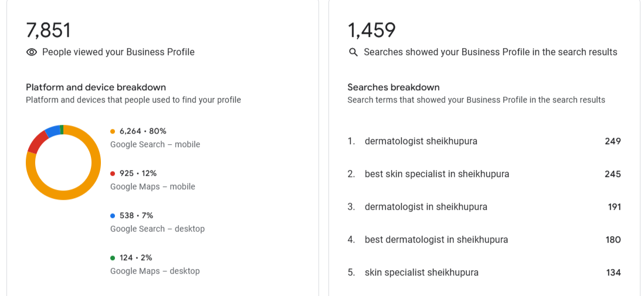Click the 1,459 searches total number
The width and height of the screenshot is (644, 296).
click(x=372, y=30)
